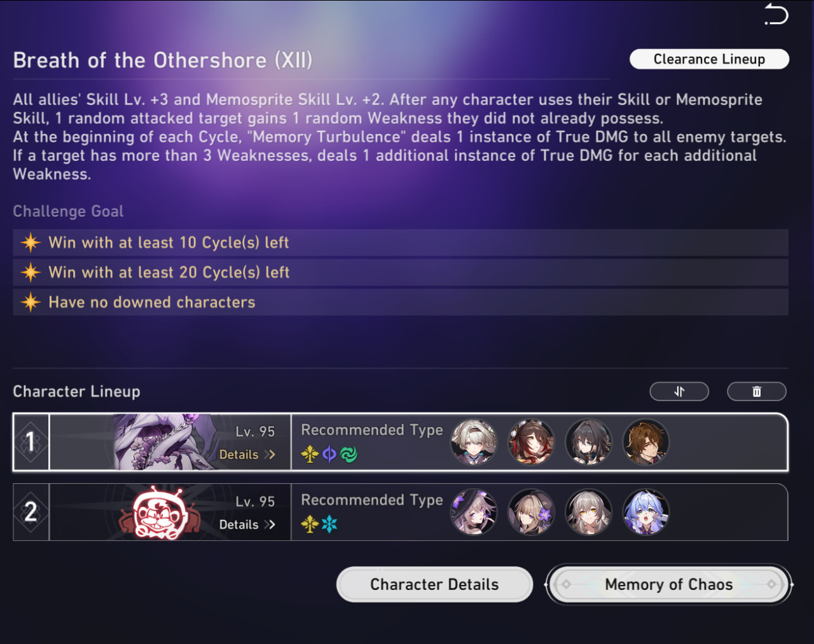Screen dimensions: 814x644
Task: Select the white-haired character in team 1
Action: tap(474, 442)
